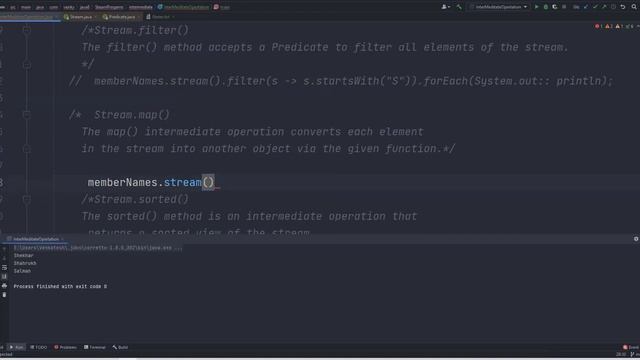
Task: Collapse the Stream.sorted comment fold marker
Action: (x=27, y=200)
